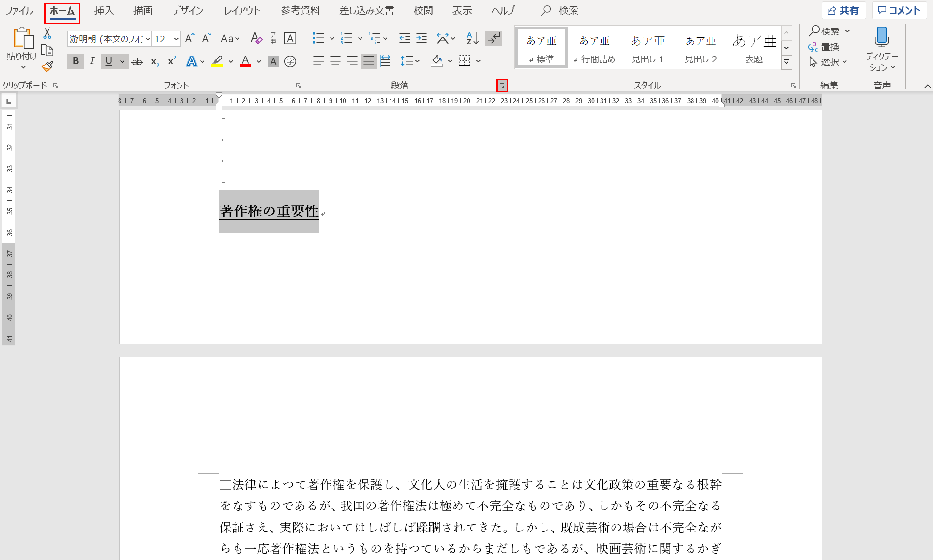
Task: Toggle character shading button
Action: [273, 61]
